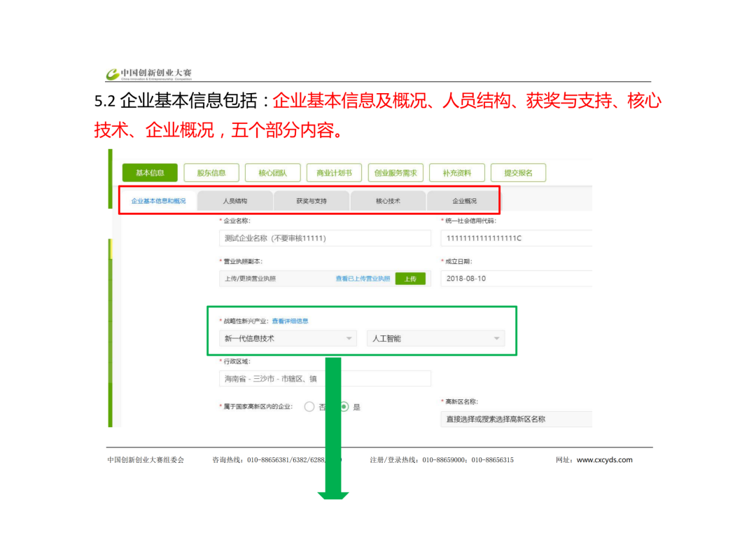Viewport: 756px width, 535px height.
Task: Switch to the 人员结构 sub-tab
Action: tap(235, 201)
